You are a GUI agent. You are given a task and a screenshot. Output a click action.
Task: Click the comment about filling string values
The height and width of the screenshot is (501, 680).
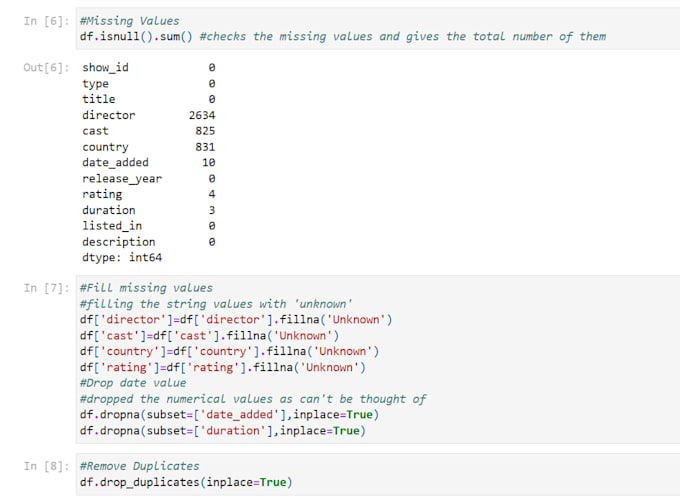click(216, 304)
